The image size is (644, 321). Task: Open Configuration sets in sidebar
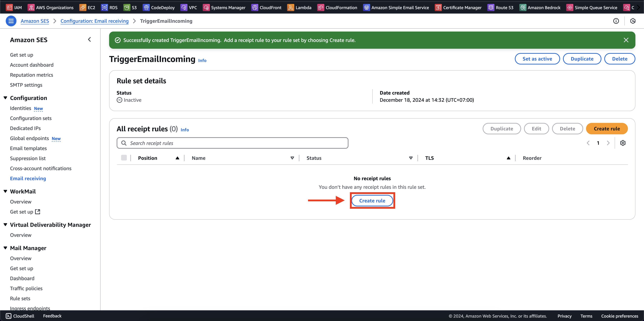coord(31,118)
